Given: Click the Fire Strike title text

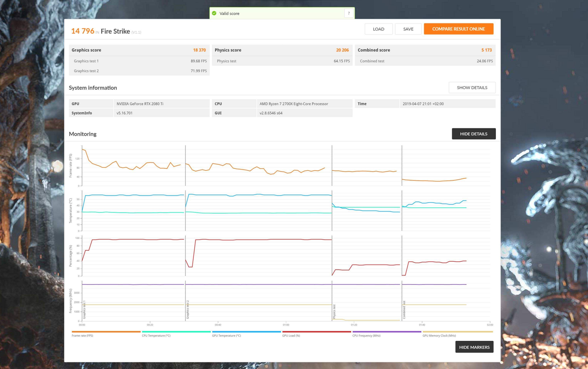Looking at the screenshot, I should coord(115,31).
